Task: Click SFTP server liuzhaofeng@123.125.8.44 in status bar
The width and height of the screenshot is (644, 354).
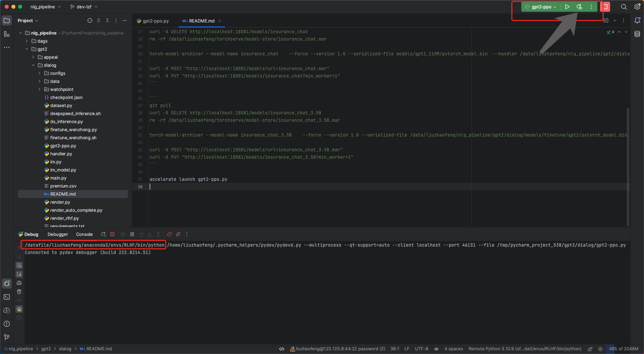Action: tap(337, 349)
